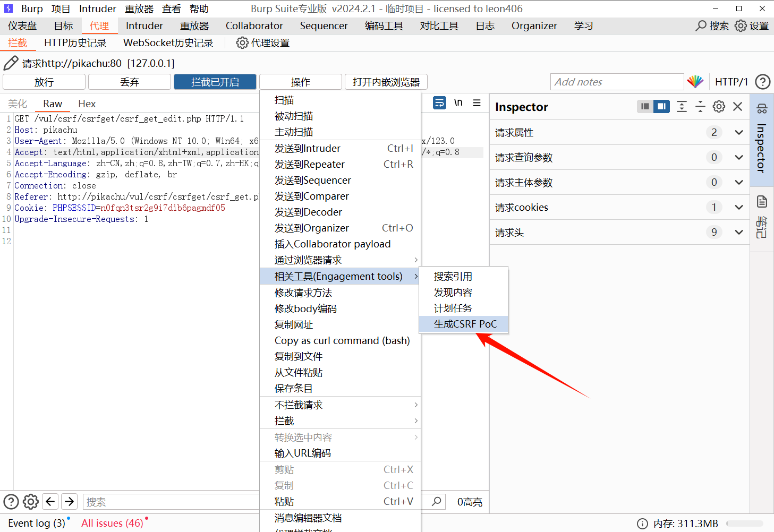Click the magnifier next to 0高亮
The width and height of the screenshot is (774, 532).
coord(437,502)
